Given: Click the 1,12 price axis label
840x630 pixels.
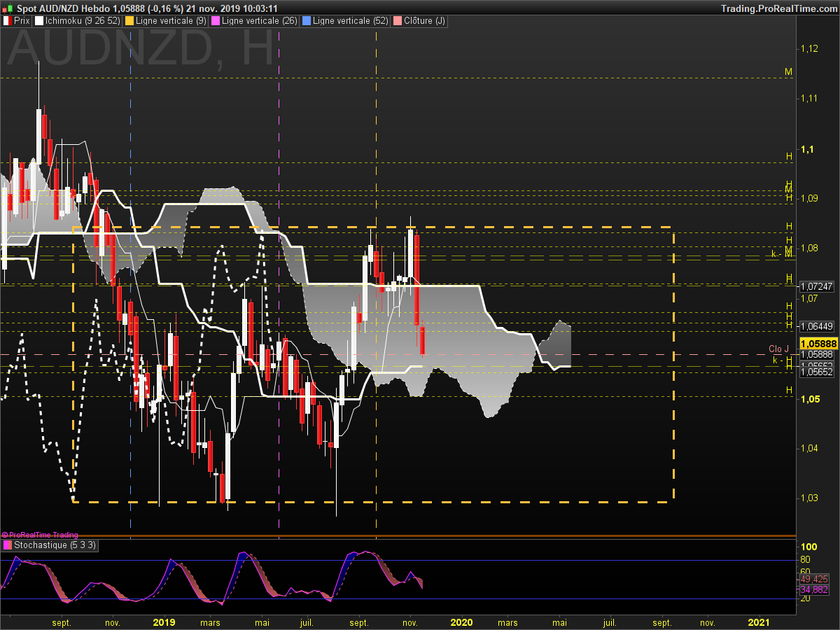Looking at the screenshot, I should coord(809,49).
